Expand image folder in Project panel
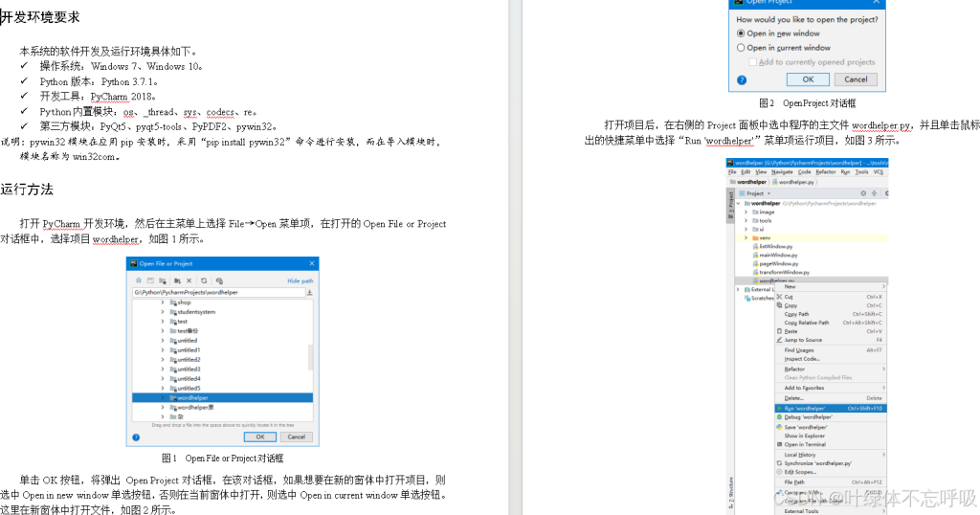 (746, 212)
